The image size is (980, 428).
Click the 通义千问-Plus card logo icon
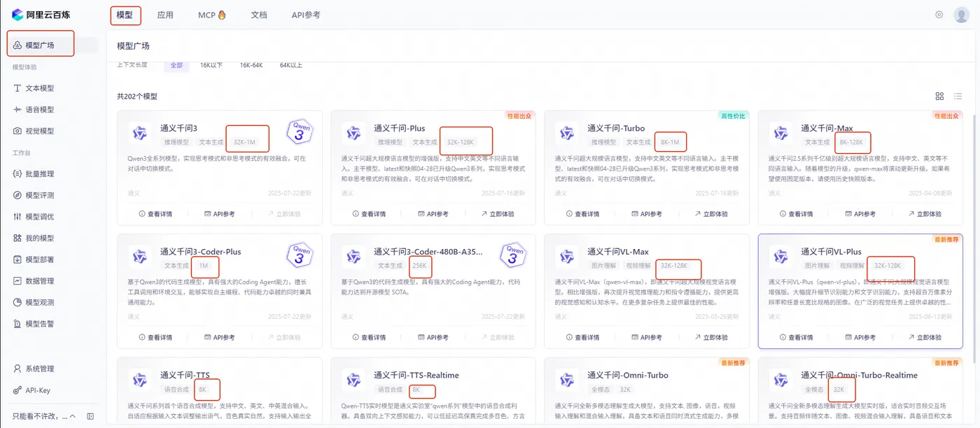tap(353, 133)
